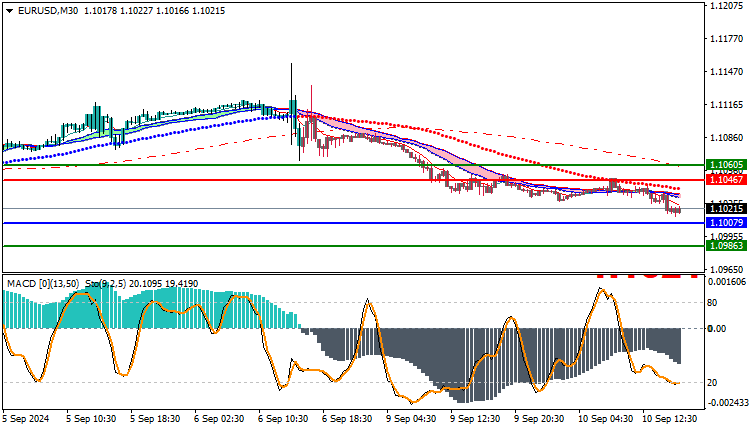Select the 9 Sep 04:30 time axis label
The image size is (750, 430).
point(411,419)
